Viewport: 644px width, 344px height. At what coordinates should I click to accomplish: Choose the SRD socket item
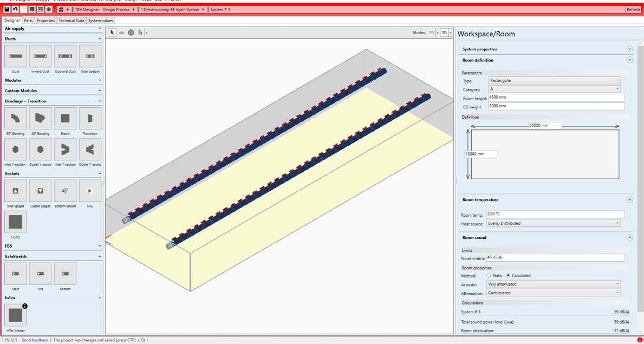(90, 191)
